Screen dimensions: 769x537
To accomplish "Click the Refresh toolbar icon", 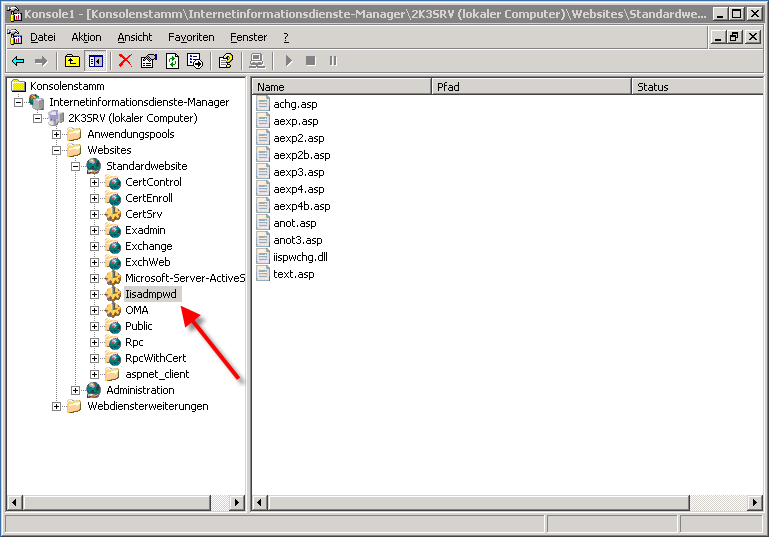I will (172, 61).
